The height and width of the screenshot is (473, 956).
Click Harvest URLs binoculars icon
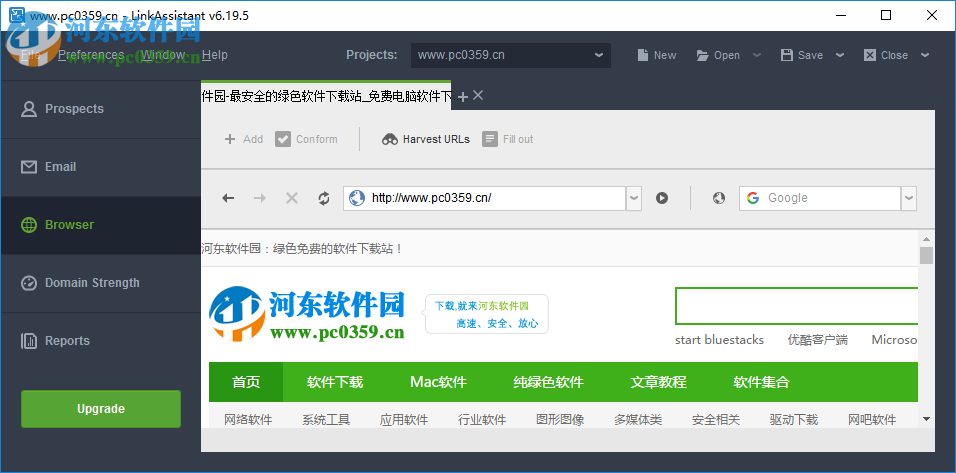click(x=390, y=139)
